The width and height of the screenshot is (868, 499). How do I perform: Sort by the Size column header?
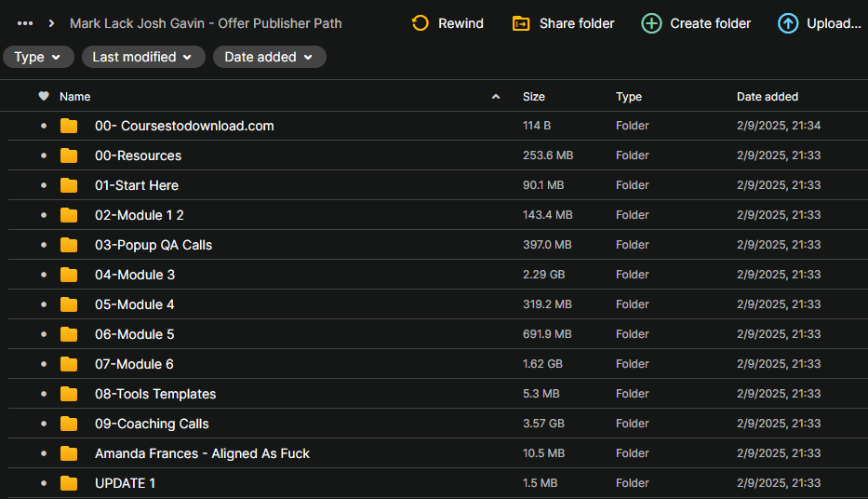coord(534,97)
